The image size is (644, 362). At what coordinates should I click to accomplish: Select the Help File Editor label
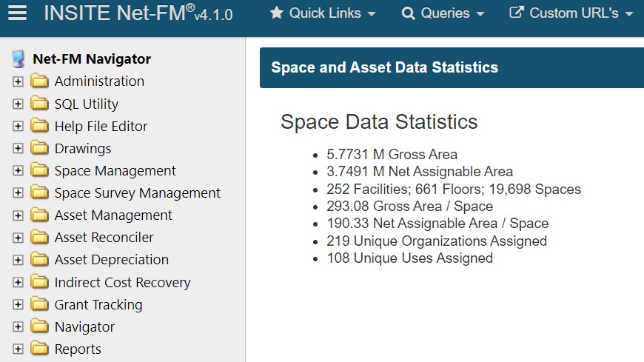[101, 126]
